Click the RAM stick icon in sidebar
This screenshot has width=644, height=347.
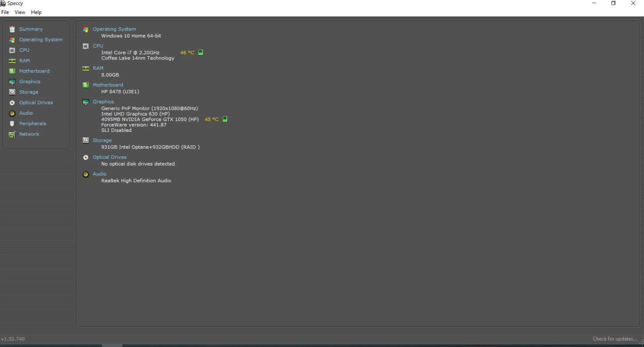tap(12, 61)
